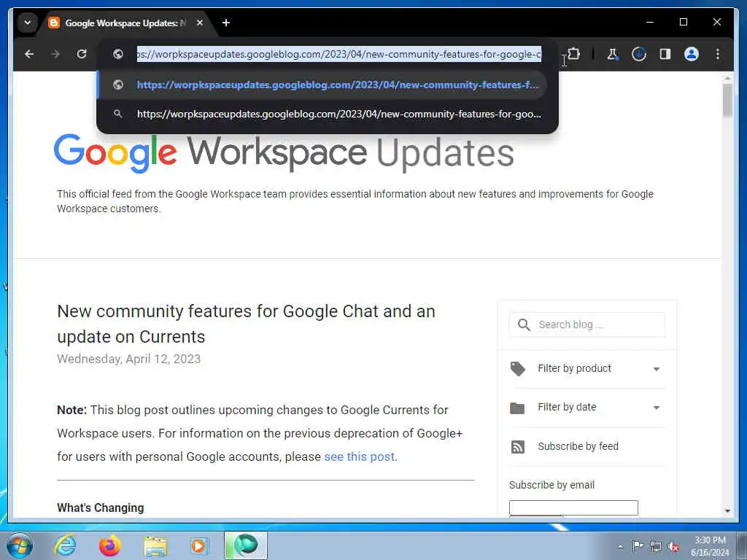Click the network status tray icon
The image size is (747, 560).
click(x=656, y=546)
